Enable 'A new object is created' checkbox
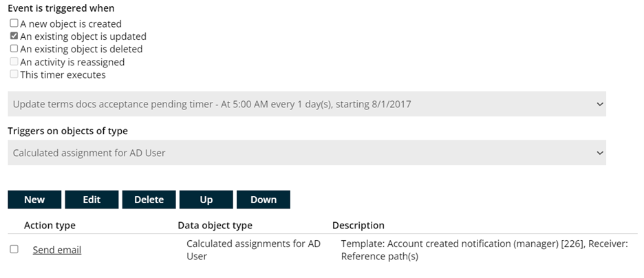This screenshot has height=278, width=644. point(14,23)
